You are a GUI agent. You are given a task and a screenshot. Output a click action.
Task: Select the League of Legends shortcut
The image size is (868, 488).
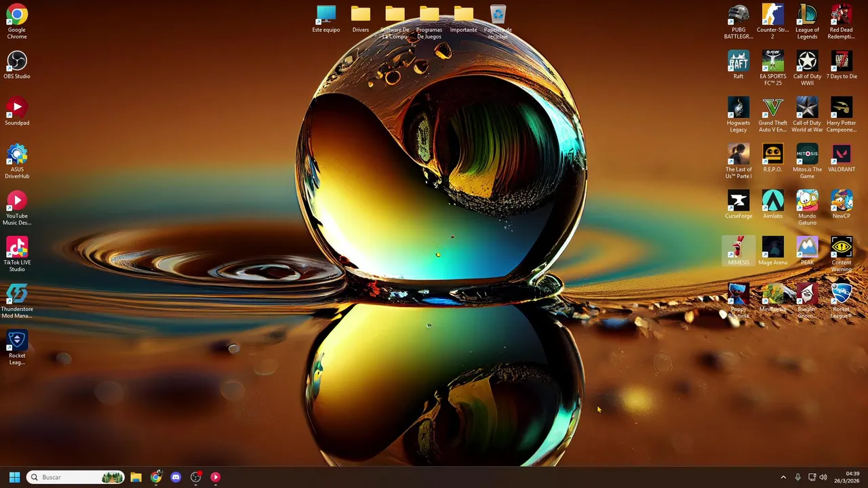click(x=807, y=22)
